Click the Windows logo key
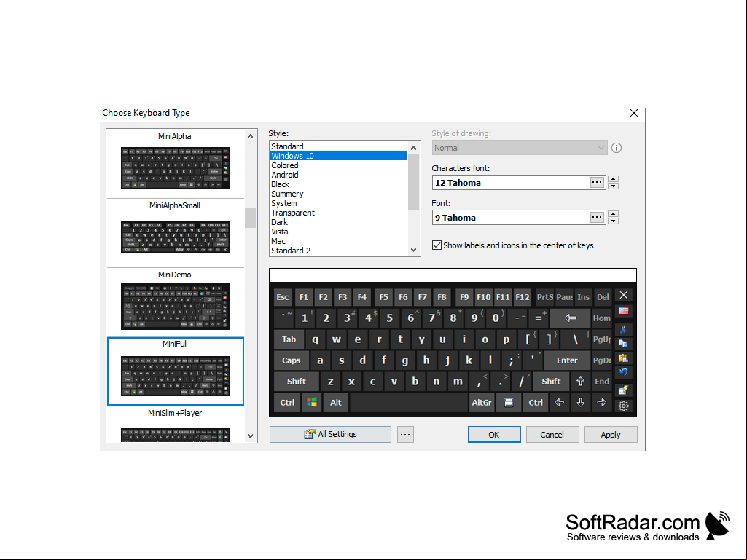The height and width of the screenshot is (560, 747). (x=312, y=403)
